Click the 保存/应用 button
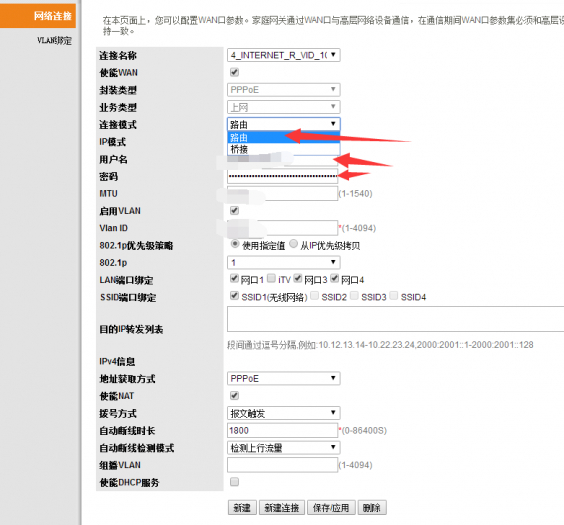 tap(331, 507)
